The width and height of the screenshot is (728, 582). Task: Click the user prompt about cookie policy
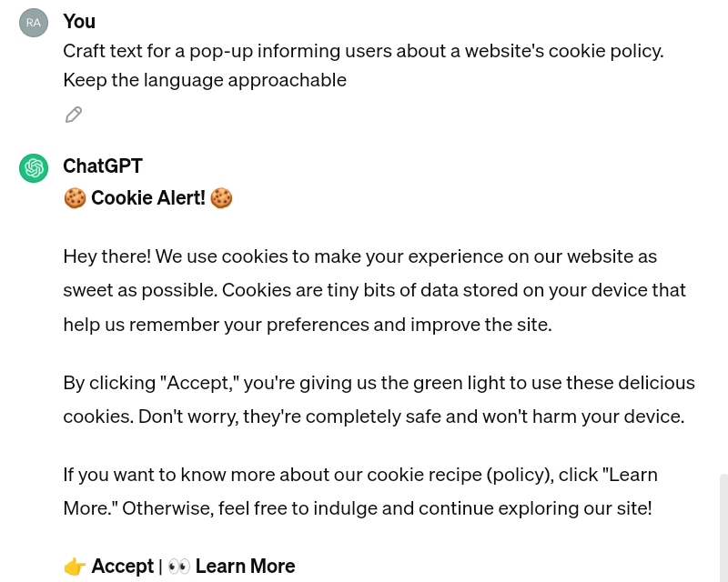pos(363,65)
